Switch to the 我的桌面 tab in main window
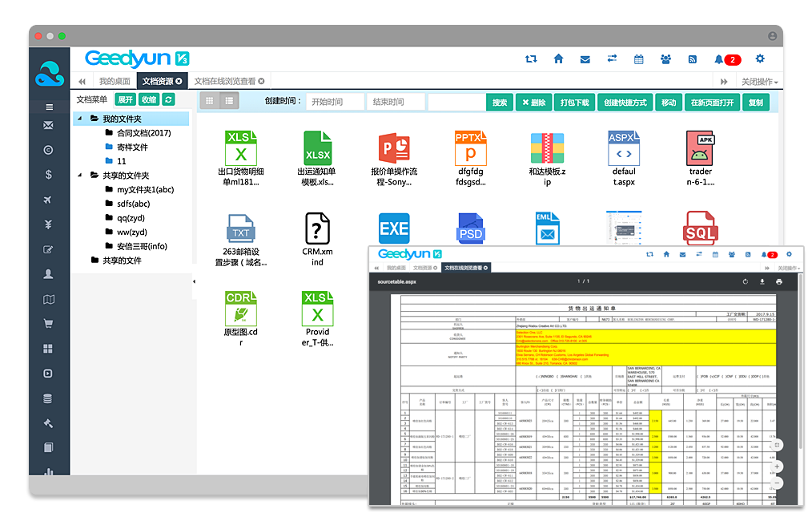The height and width of the screenshot is (513, 812). tap(115, 81)
